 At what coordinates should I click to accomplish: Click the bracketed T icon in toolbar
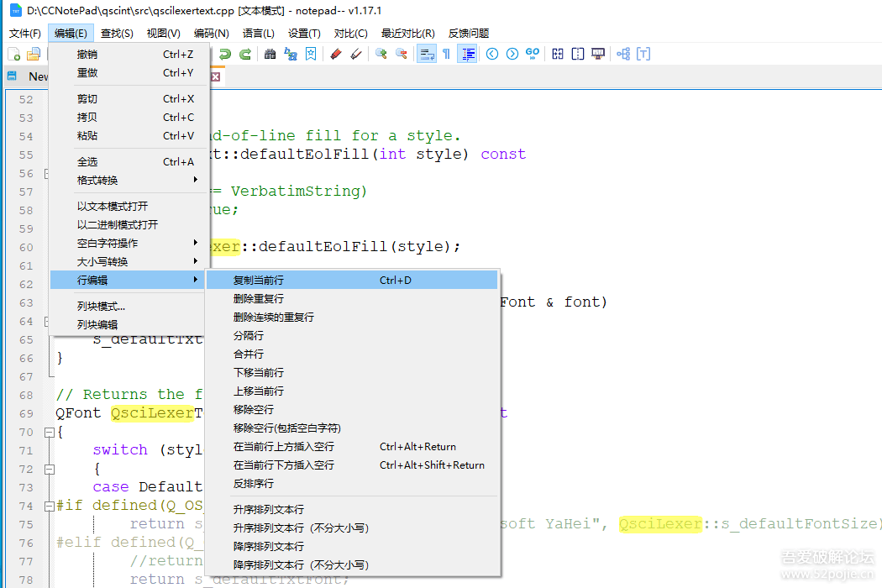point(643,54)
